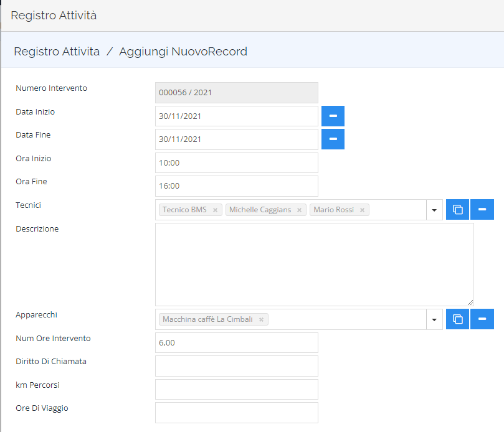Click the copy icon beside Apparecchi field
Screen dimensions: 504x432
click(x=457, y=319)
